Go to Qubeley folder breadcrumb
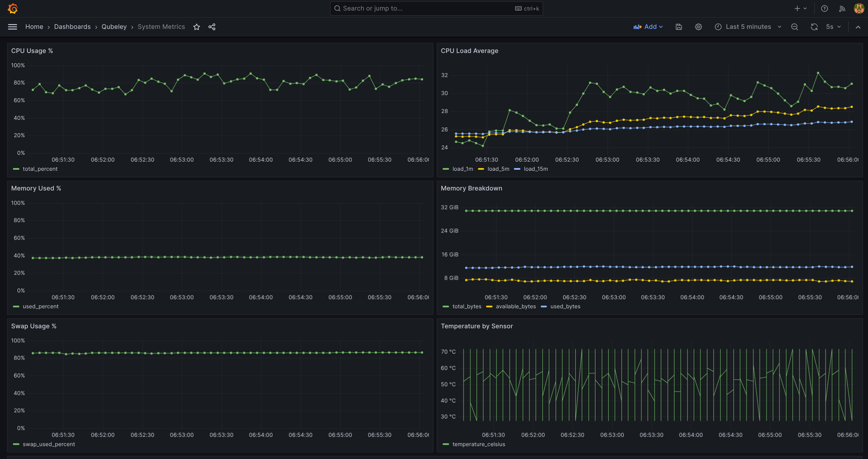 click(114, 27)
